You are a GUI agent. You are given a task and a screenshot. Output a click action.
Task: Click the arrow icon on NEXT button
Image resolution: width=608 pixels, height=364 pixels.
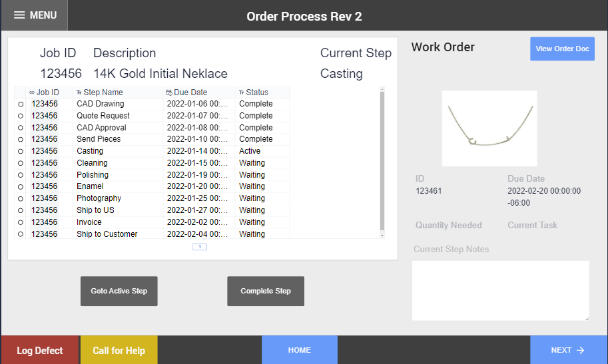point(580,350)
